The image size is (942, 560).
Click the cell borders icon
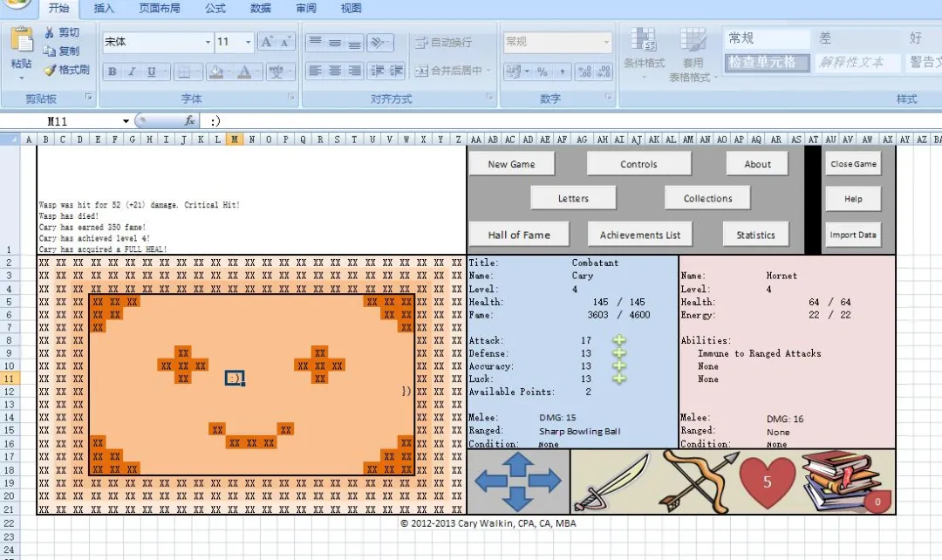[184, 72]
